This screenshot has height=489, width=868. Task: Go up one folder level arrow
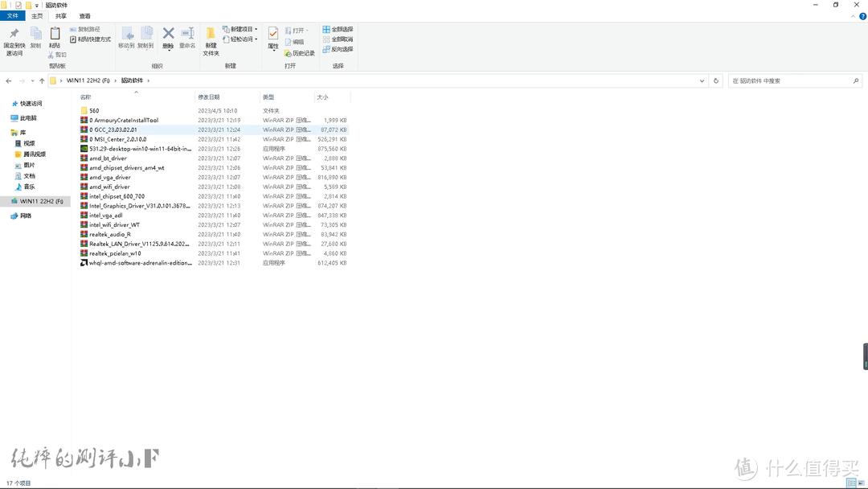pos(42,80)
